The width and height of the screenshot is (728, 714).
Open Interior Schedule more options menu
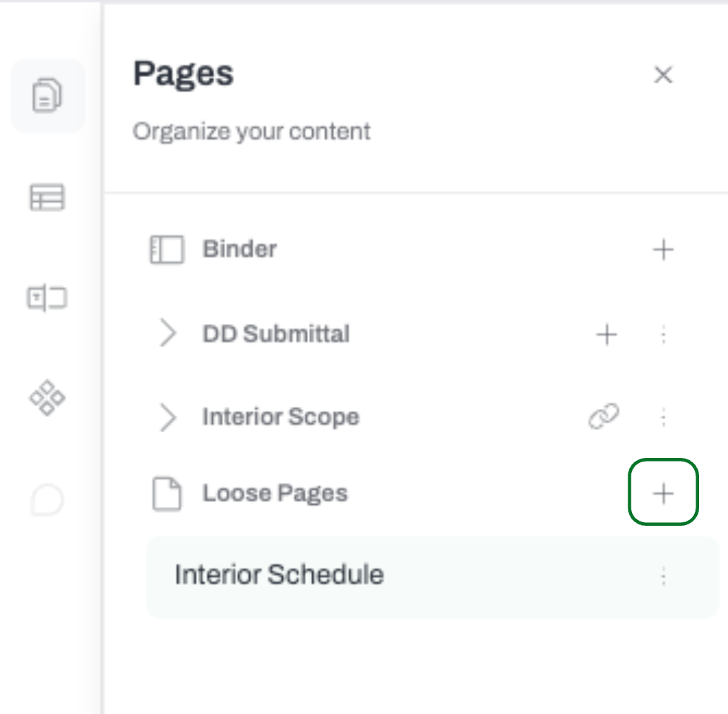pyautogui.click(x=664, y=576)
